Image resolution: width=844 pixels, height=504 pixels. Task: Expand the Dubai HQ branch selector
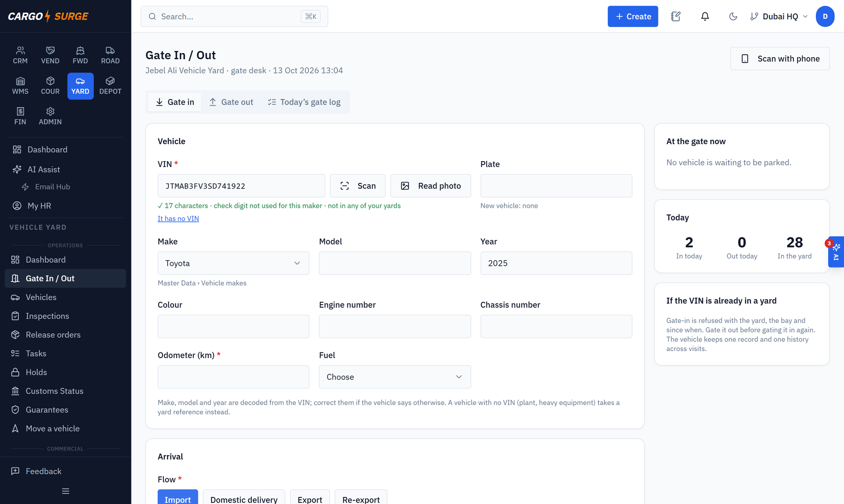point(779,16)
